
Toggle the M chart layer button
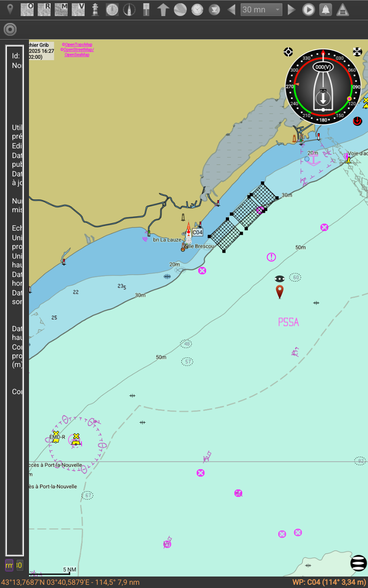[61, 10]
